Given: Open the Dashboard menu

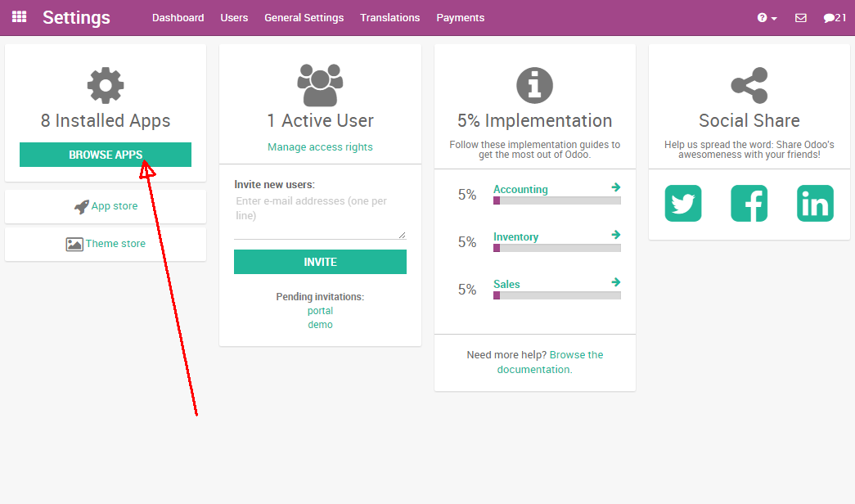Looking at the screenshot, I should point(178,18).
